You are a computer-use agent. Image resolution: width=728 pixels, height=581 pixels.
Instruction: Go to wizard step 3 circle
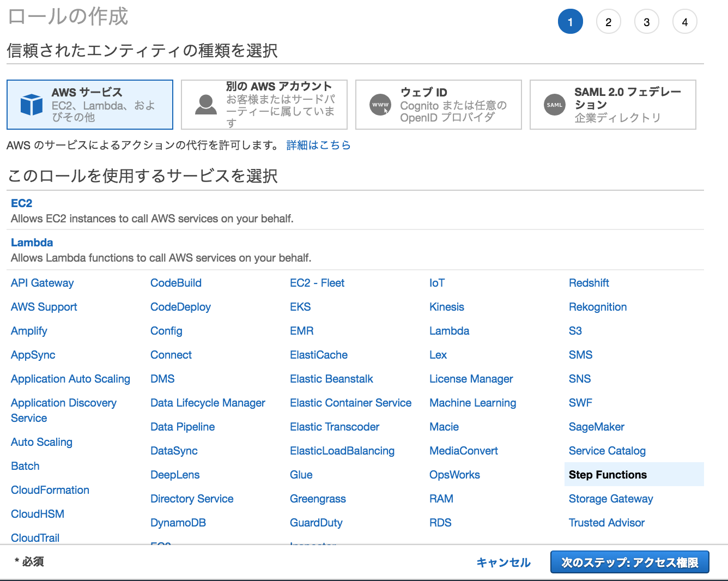(647, 22)
